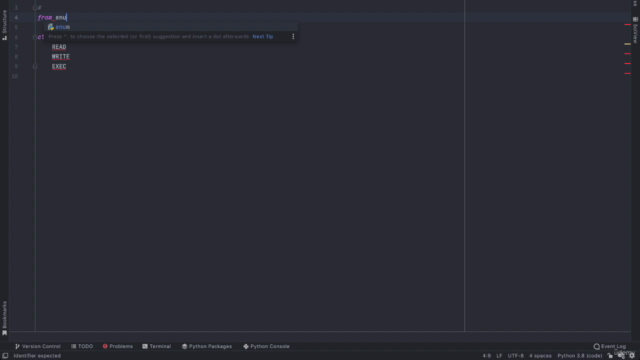Change the LF line separator setting
640x360 pixels.
pyautogui.click(x=499, y=356)
